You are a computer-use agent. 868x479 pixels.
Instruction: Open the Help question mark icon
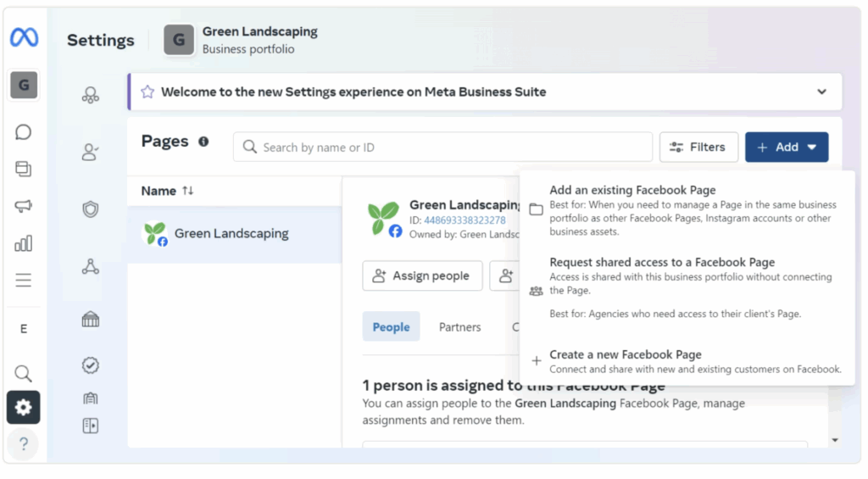pyautogui.click(x=23, y=443)
